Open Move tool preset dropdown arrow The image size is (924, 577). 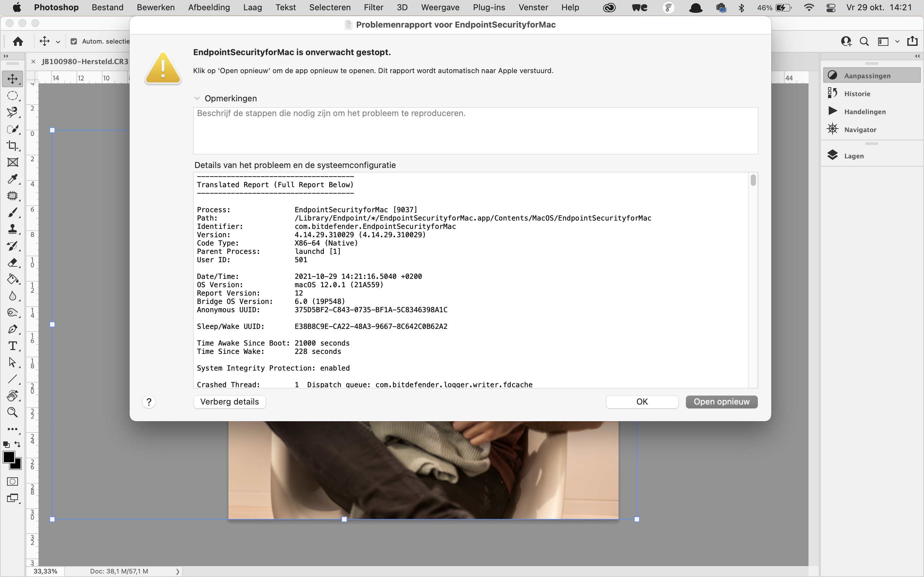click(58, 42)
